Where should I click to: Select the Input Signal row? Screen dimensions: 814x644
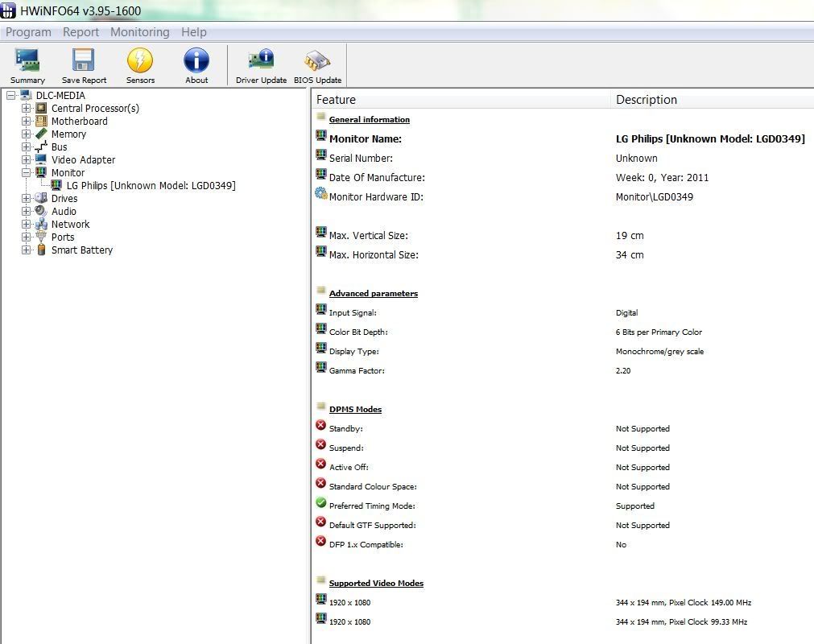point(563,313)
